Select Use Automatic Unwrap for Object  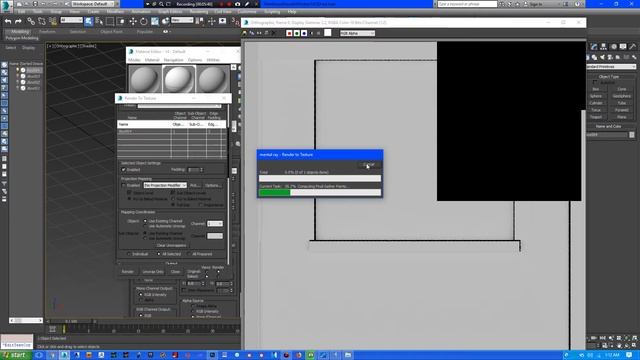click(x=145, y=226)
